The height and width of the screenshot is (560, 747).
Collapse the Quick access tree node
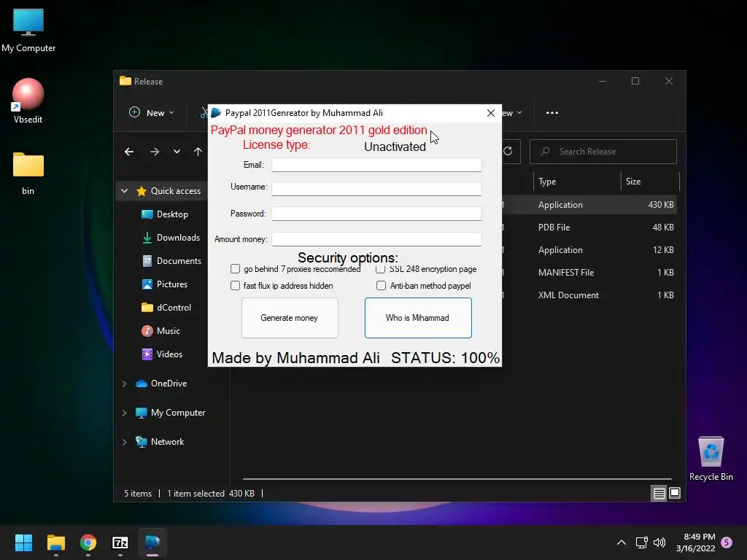click(x=124, y=191)
